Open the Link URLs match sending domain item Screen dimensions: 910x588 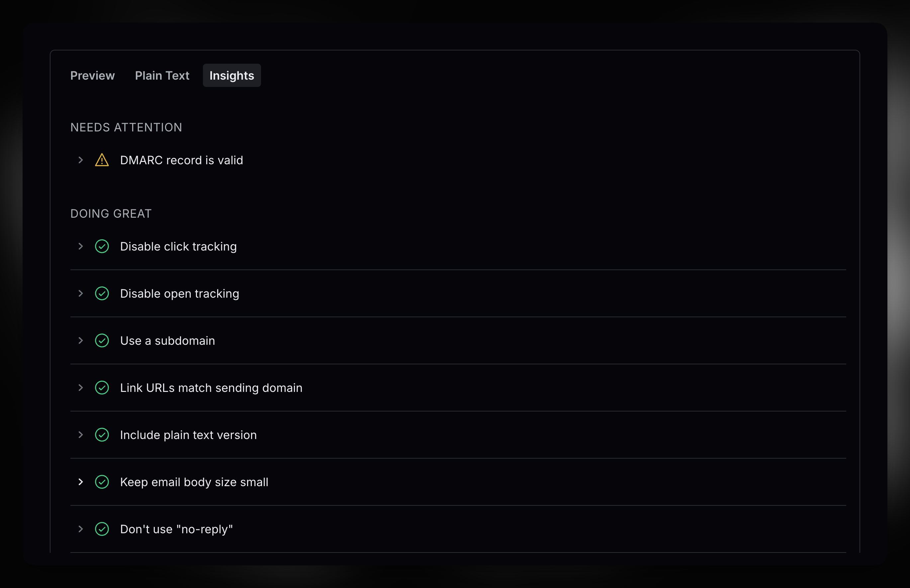pyautogui.click(x=211, y=388)
